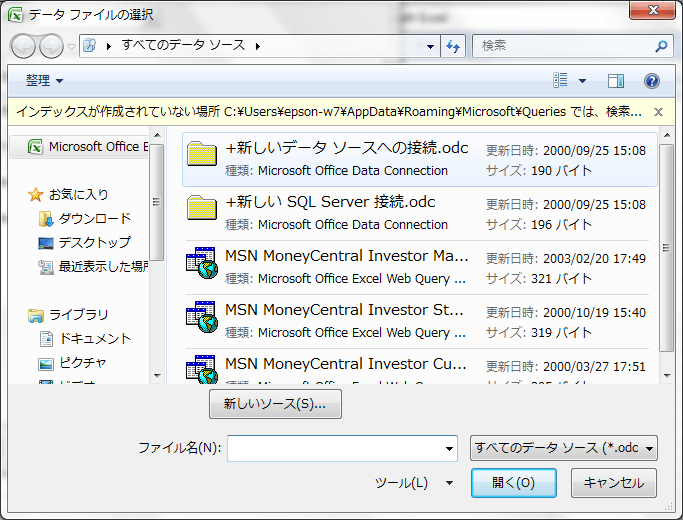Open デスクトップ in the navigation pane

tap(95, 242)
